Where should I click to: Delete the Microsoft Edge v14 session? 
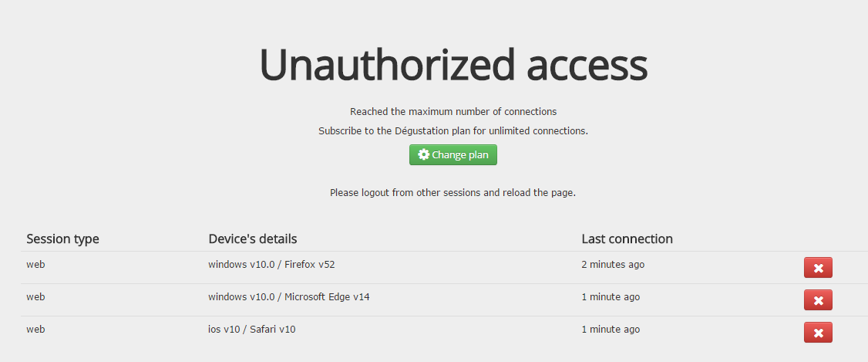tap(818, 300)
